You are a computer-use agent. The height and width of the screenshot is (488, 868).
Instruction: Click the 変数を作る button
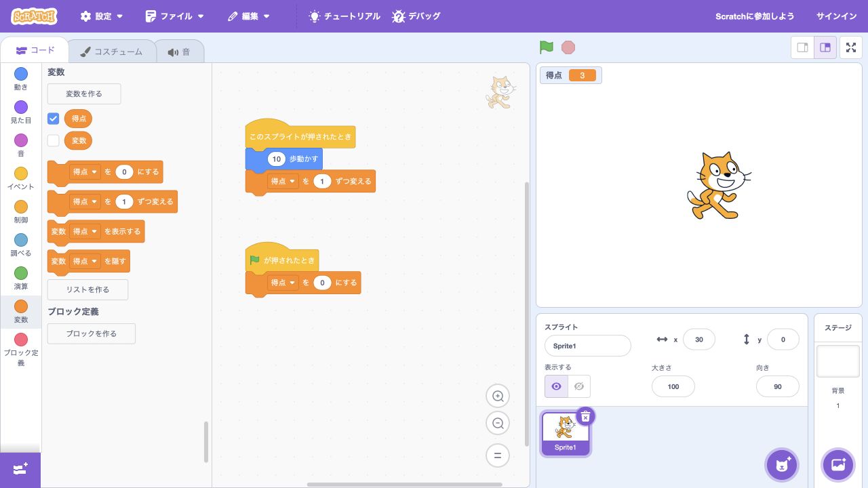84,94
